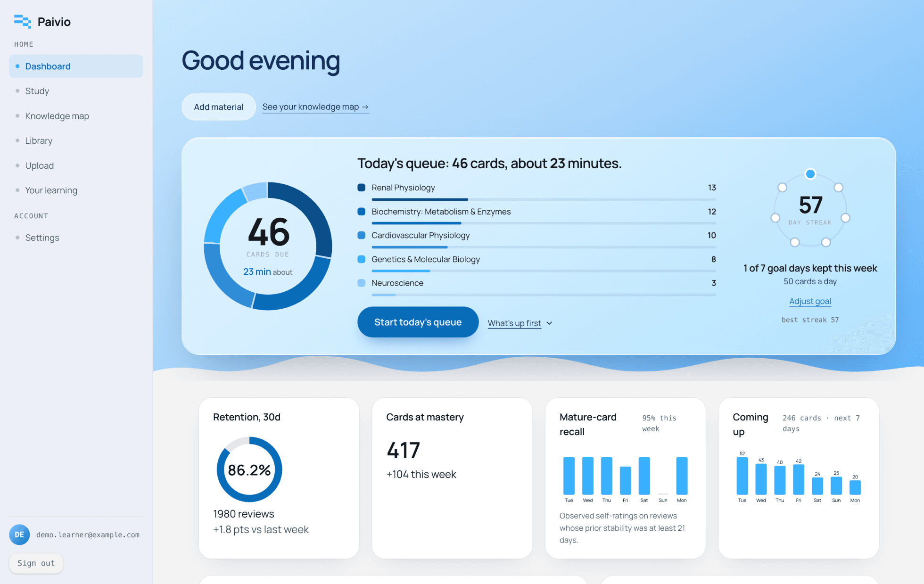Click the 57 day streak number
Viewport: 924px width, 584px height.
[x=810, y=205]
